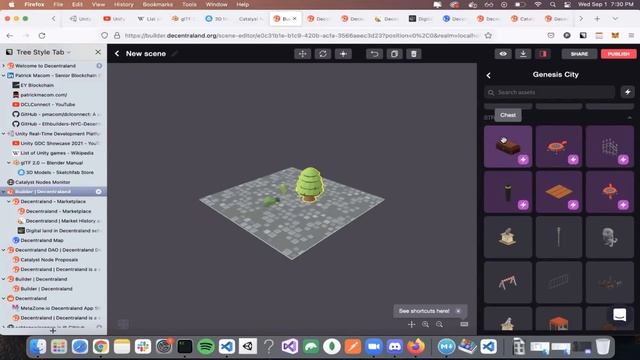
Task: Open the chat support widget icon
Action: click(x=619, y=315)
